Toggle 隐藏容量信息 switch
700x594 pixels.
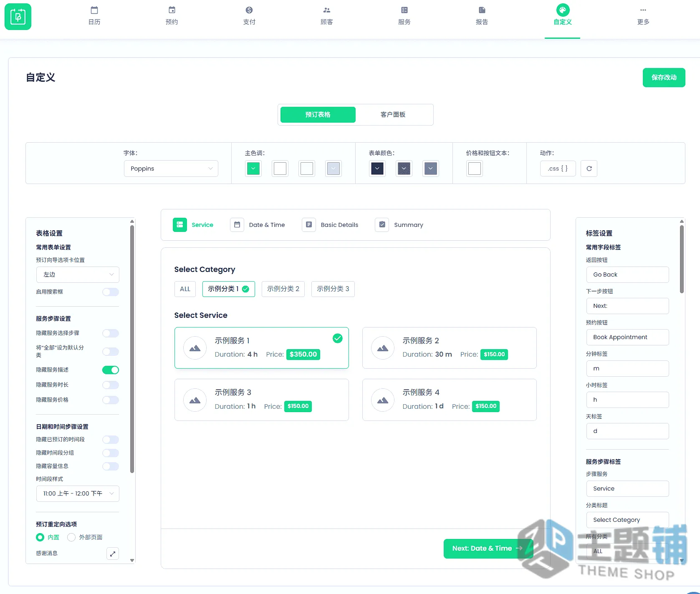pos(111,466)
